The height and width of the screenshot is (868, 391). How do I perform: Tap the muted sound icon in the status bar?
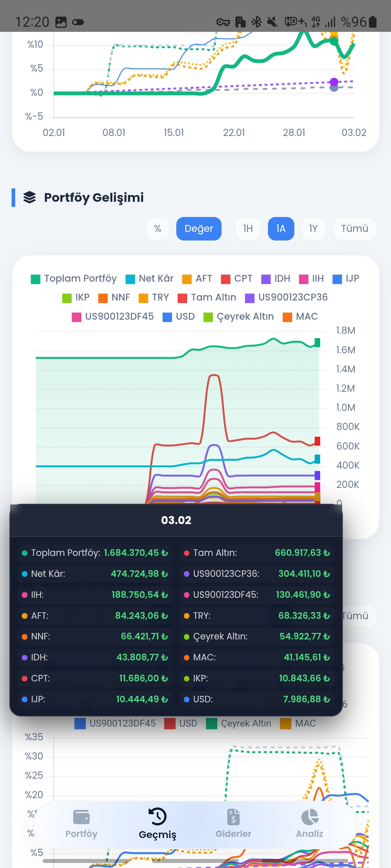click(272, 22)
